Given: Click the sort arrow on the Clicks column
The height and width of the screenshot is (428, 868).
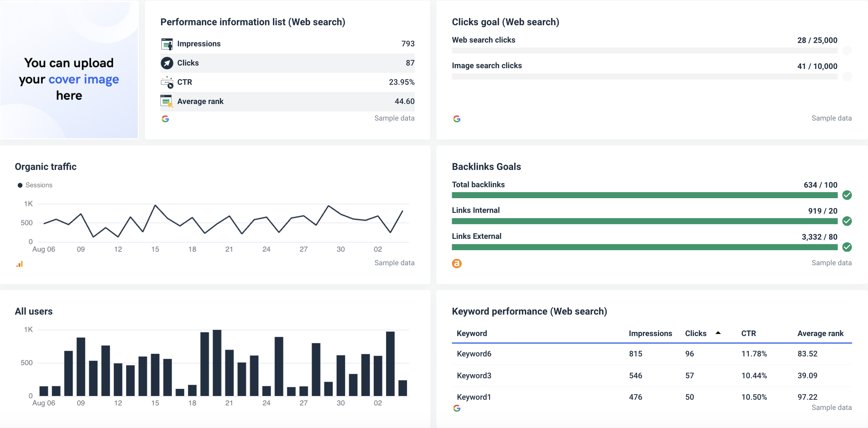Looking at the screenshot, I should [x=718, y=333].
